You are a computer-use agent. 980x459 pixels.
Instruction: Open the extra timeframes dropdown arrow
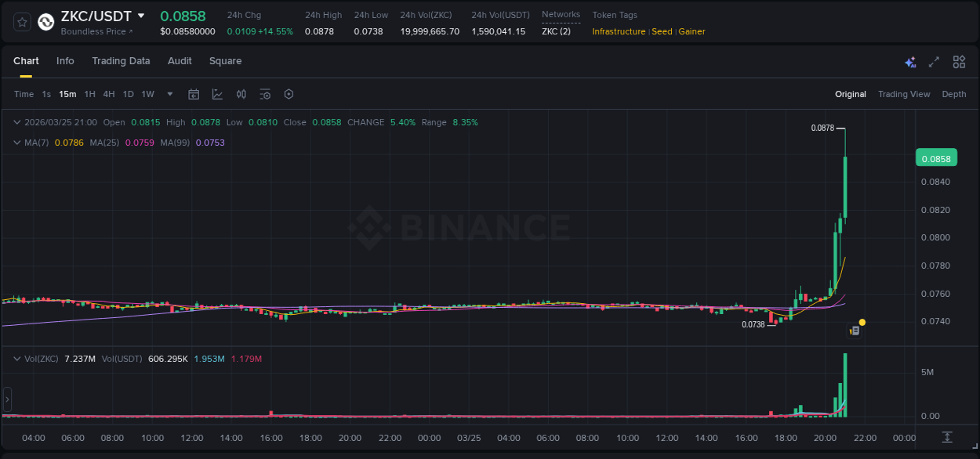point(169,94)
